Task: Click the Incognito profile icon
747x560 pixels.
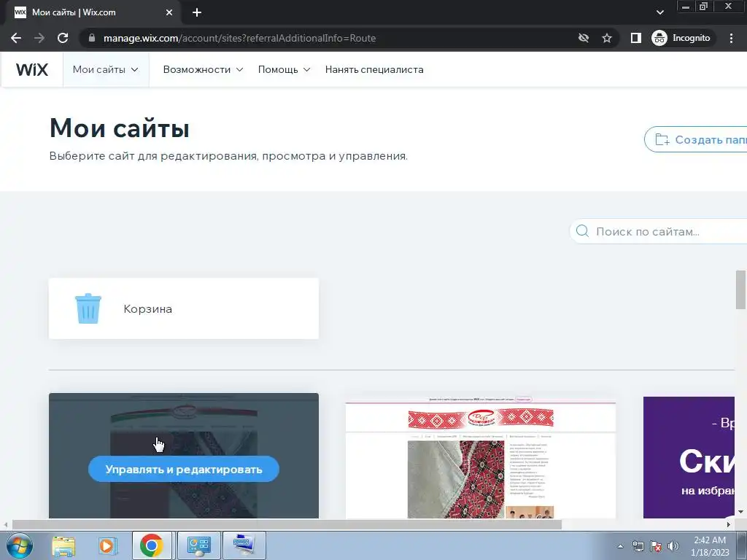Action: [659, 38]
